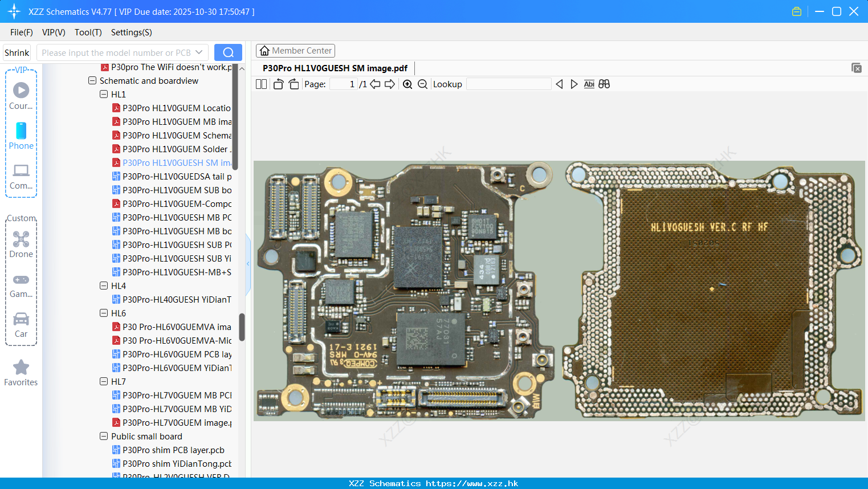Open P30Pro-HL40GUESH YiDianT file

point(172,300)
